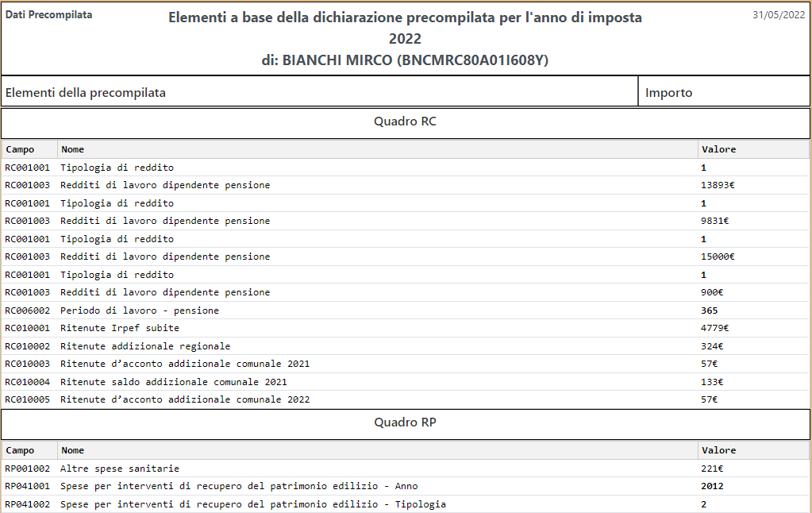Image resolution: width=812 pixels, height=513 pixels.
Task: Click the Campo column header in Quadro RC
Action: 21,149
